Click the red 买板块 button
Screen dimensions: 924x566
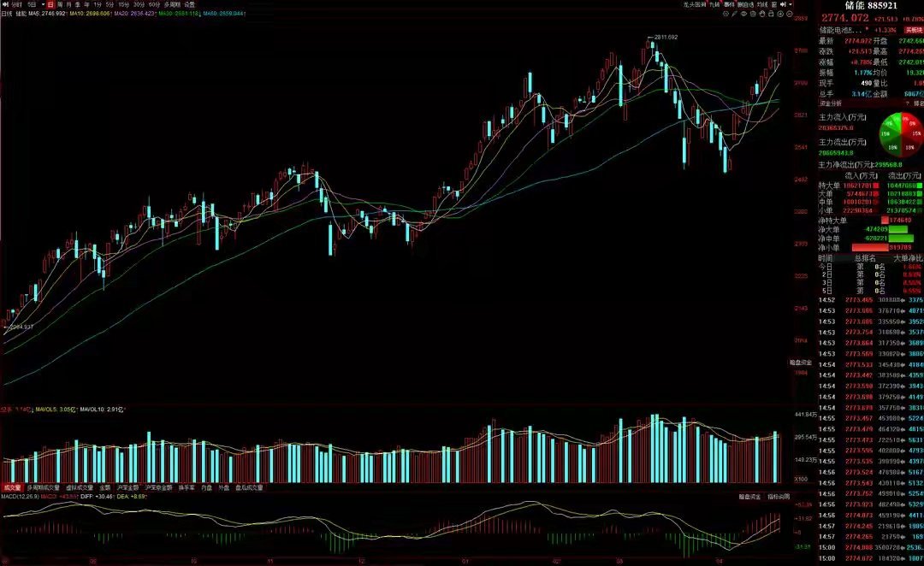tap(914, 30)
